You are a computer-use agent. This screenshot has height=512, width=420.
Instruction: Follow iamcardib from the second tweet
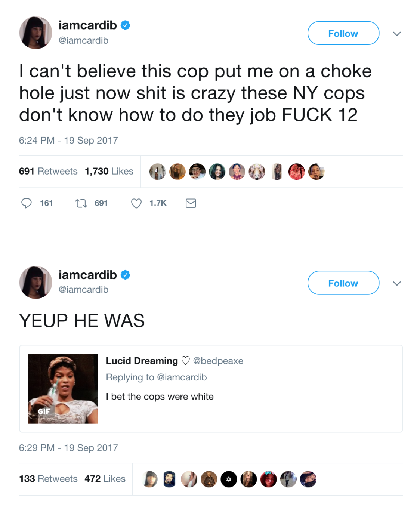(343, 283)
